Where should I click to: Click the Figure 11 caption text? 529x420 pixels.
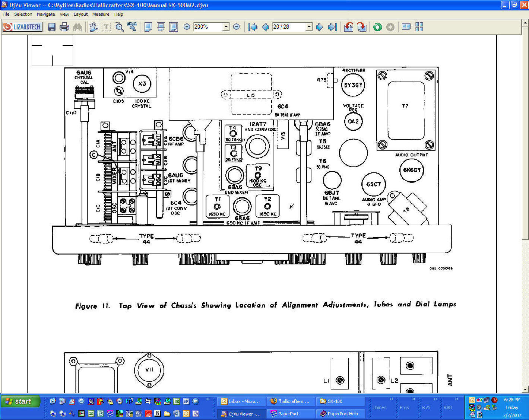(266, 305)
